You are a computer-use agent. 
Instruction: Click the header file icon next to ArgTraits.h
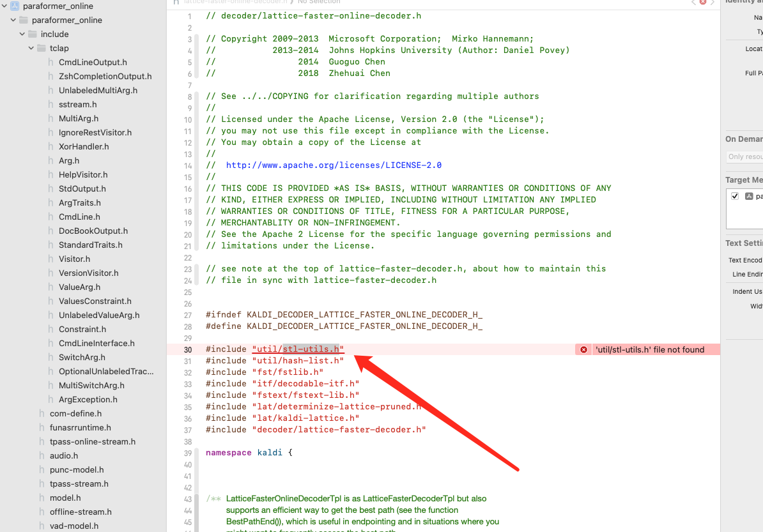50,203
